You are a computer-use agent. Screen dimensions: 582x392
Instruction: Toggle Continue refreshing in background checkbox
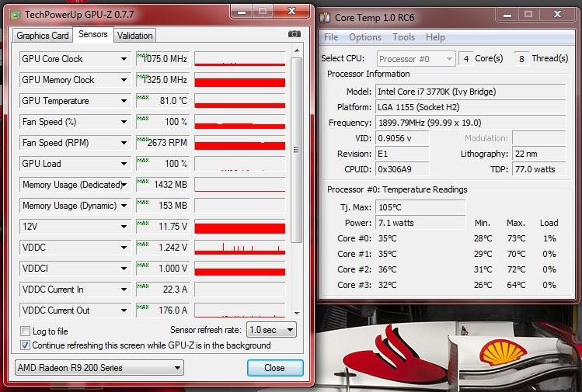click(x=25, y=345)
